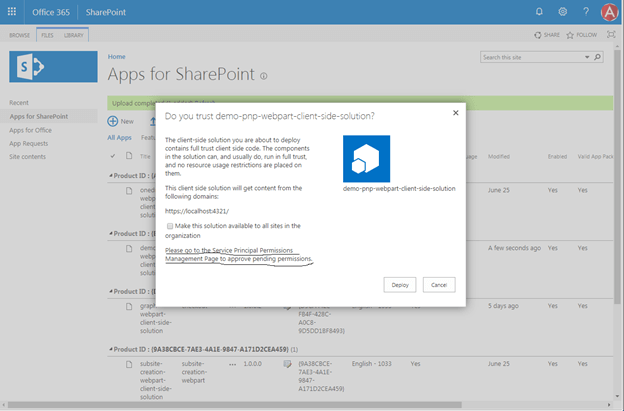Toggle select all items checkmark in header
Image resolution: width=624 pixels, height=411 pixels.
[x=113, y=156]
